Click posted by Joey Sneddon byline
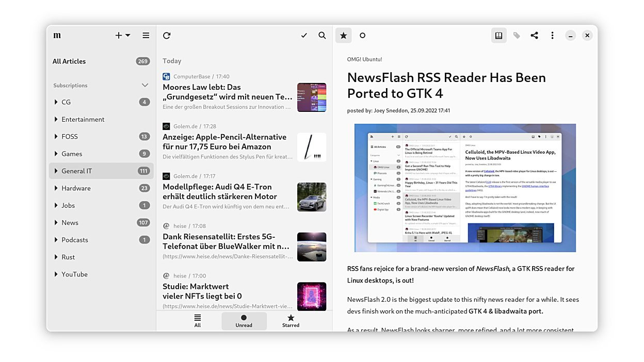The image size is (644, 362). [398, 110]
